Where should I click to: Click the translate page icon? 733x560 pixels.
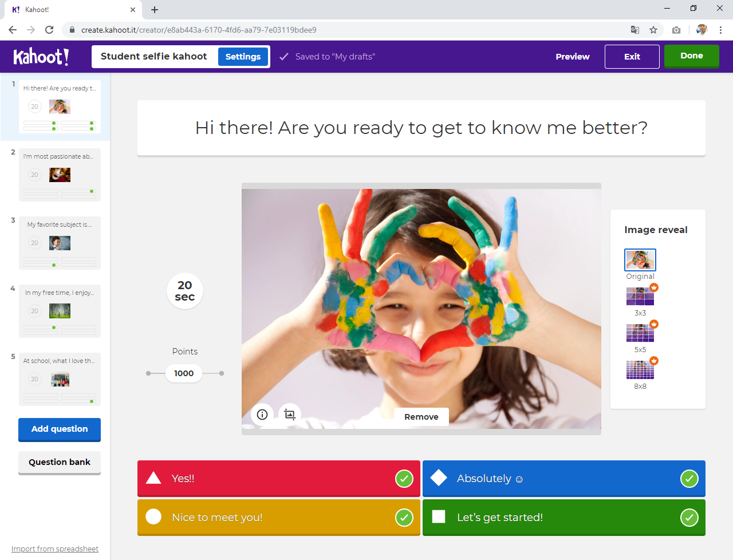(x=635, y=30)
